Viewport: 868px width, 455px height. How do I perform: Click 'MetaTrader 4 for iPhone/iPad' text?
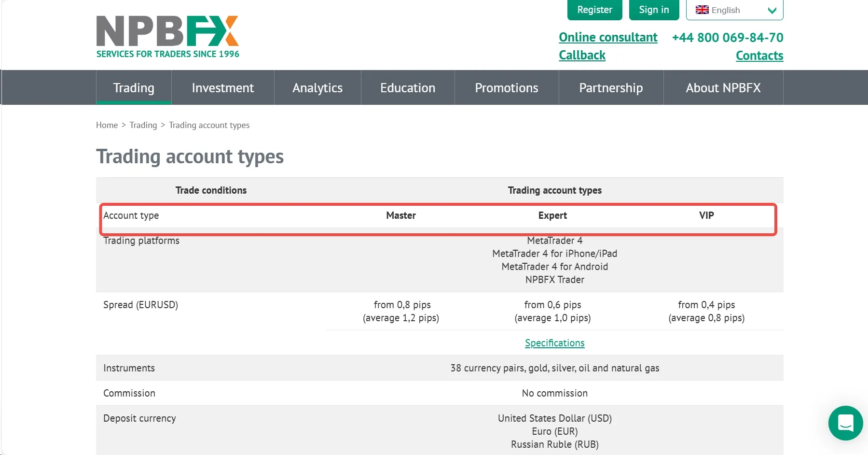[x=554, y=254]
